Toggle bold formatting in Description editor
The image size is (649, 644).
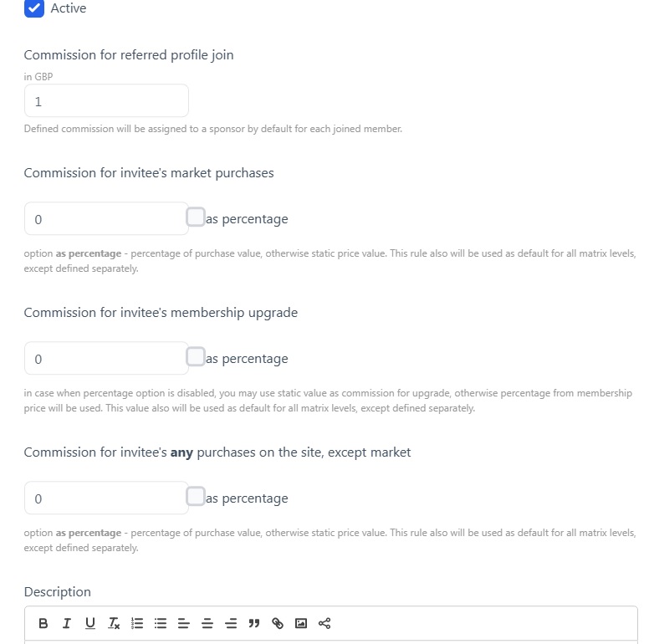43,623
